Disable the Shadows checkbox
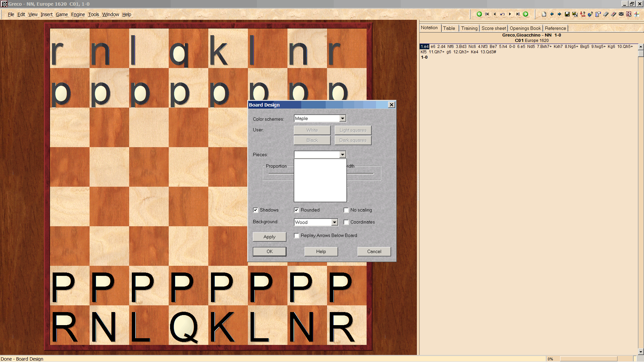644x362 pixels. [256, 210]
